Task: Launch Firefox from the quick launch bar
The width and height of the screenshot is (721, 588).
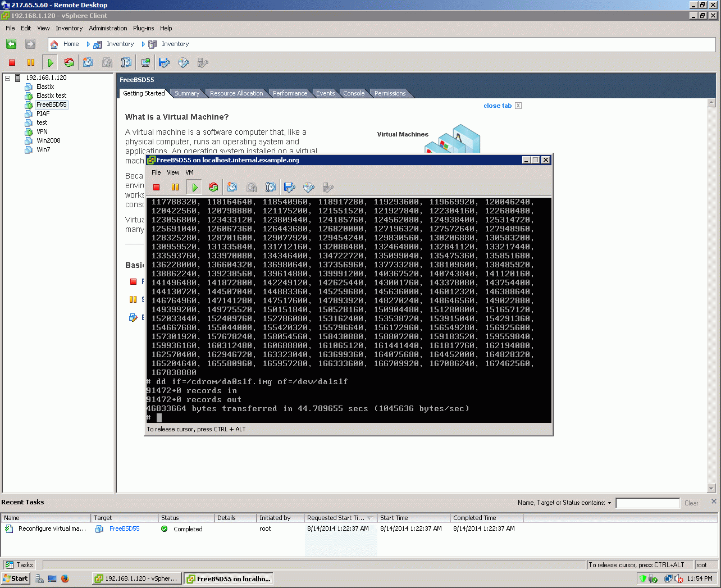Action: pos(65,578)
